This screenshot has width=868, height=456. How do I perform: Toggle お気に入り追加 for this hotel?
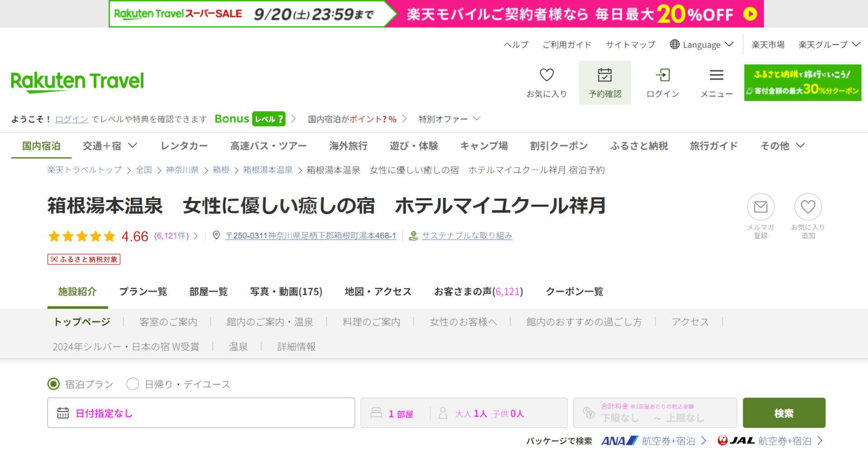(808, 207)
